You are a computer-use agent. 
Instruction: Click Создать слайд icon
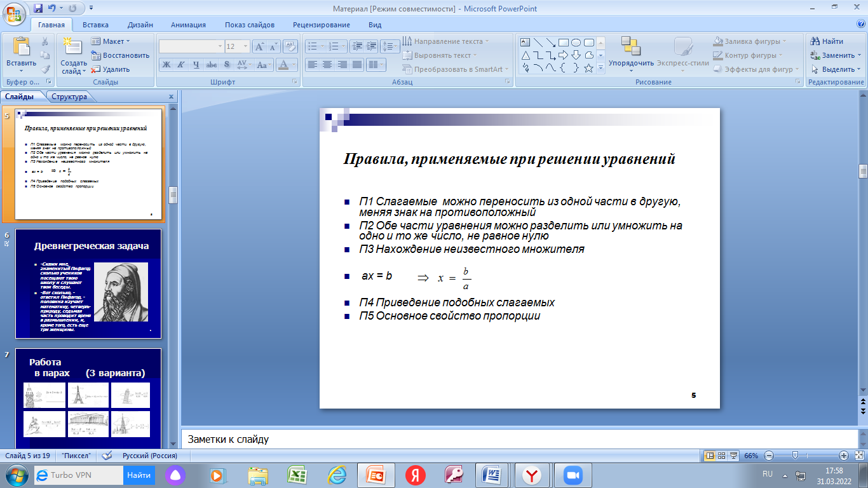tap(74, 56)
